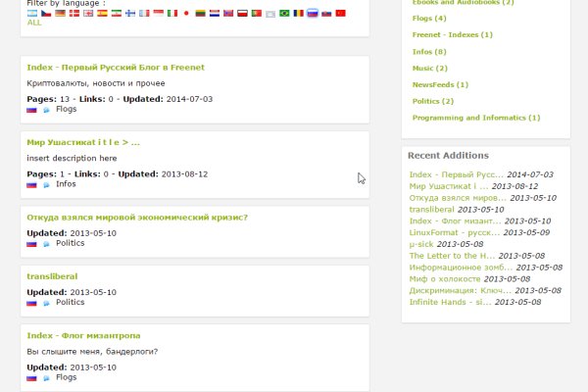The width and height of the screenshot is (588, 392).
Task: Open Мир Ушастикат title link
Action: tap(83, 142)
